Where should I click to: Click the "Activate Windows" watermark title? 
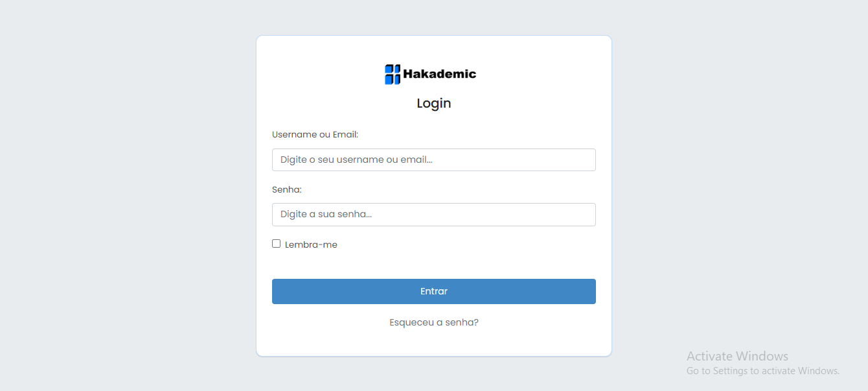[737, 356]
